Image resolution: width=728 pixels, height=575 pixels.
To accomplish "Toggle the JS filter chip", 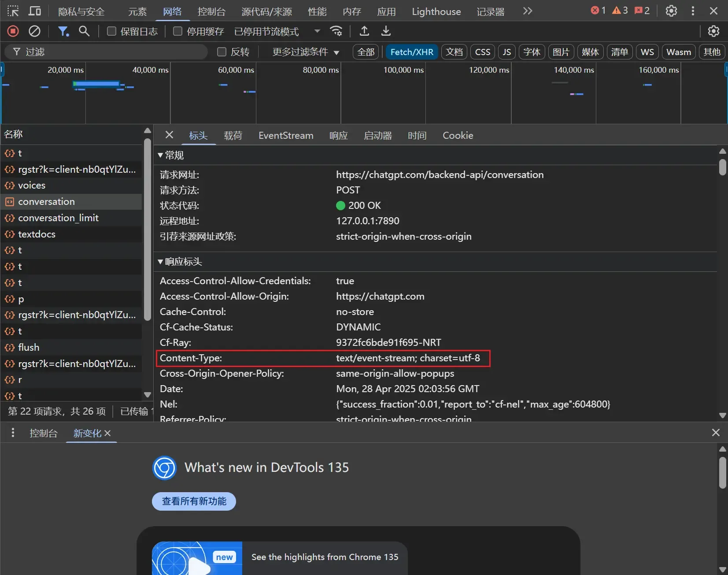I will click(507, 52).
